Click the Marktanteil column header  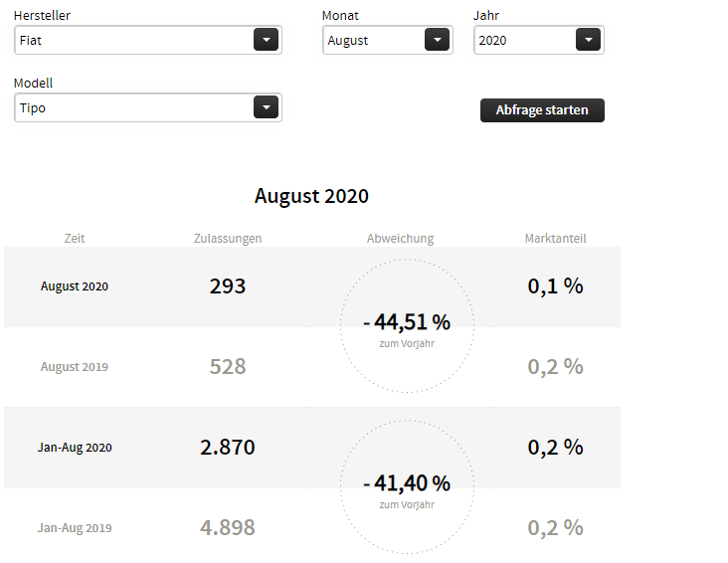click(x=555, y=239)
